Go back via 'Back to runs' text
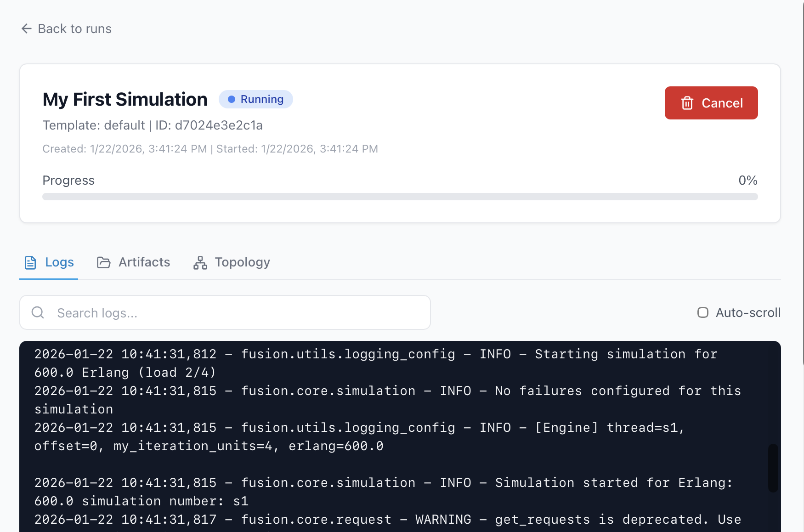The height and width of the screenshot is (532, 804). [x=74, y=29]
